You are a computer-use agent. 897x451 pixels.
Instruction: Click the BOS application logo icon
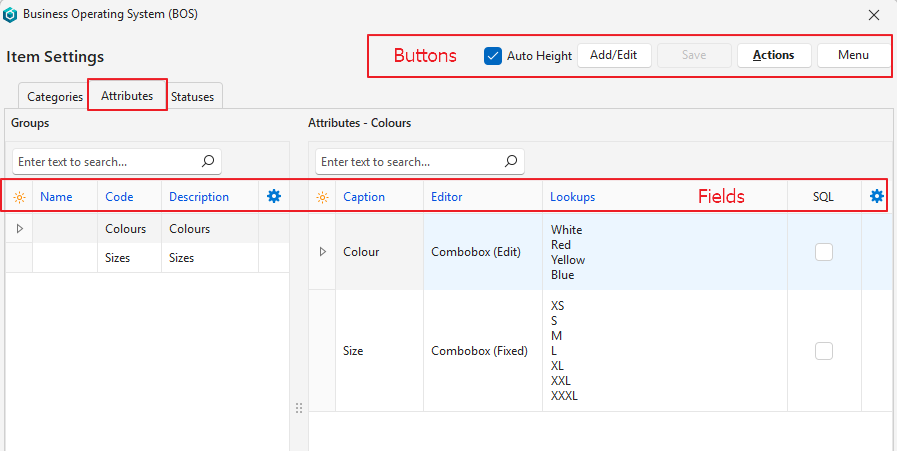coord(10,15)
